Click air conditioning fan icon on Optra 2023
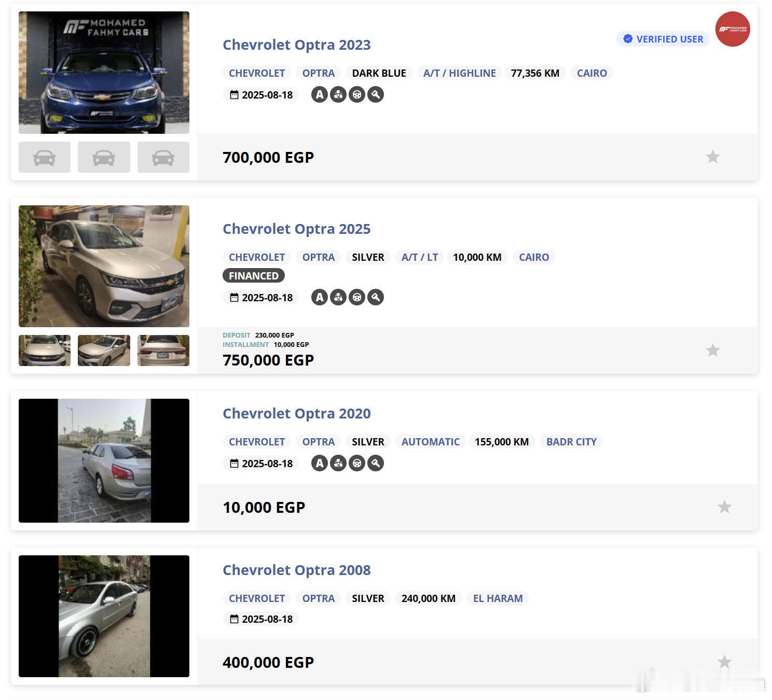 [x=338, y=94]
